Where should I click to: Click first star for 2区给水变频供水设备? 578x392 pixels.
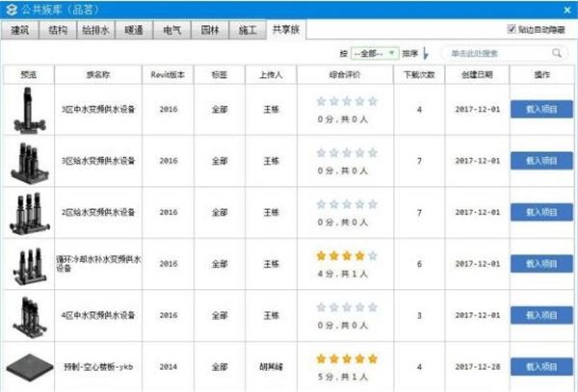point(321,204)
